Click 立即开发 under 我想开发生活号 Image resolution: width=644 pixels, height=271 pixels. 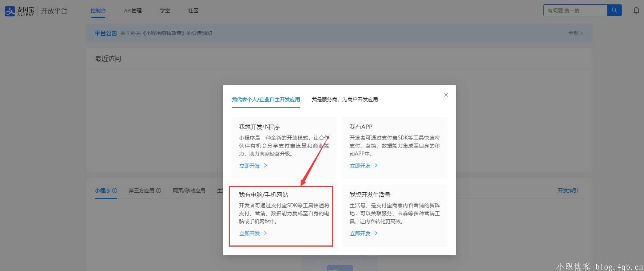click(360, 233)
